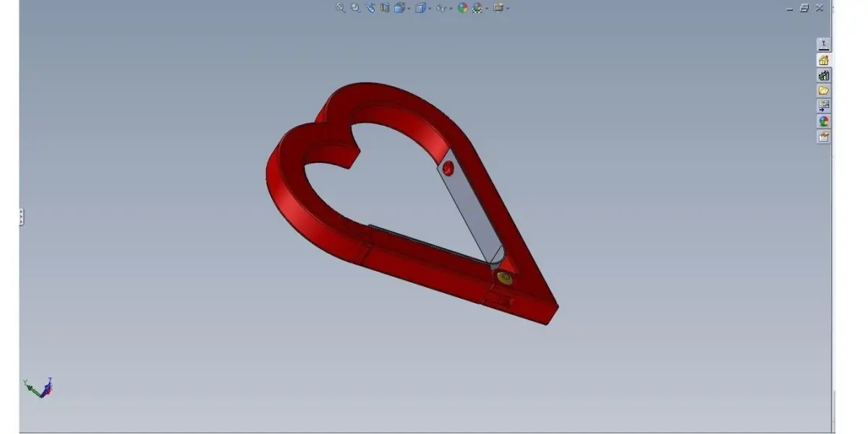Image resolution: width=868 pixels, height=434 pixels.
Task: Click the Hide/Show Items glasses icon
Action: [441, 8]
